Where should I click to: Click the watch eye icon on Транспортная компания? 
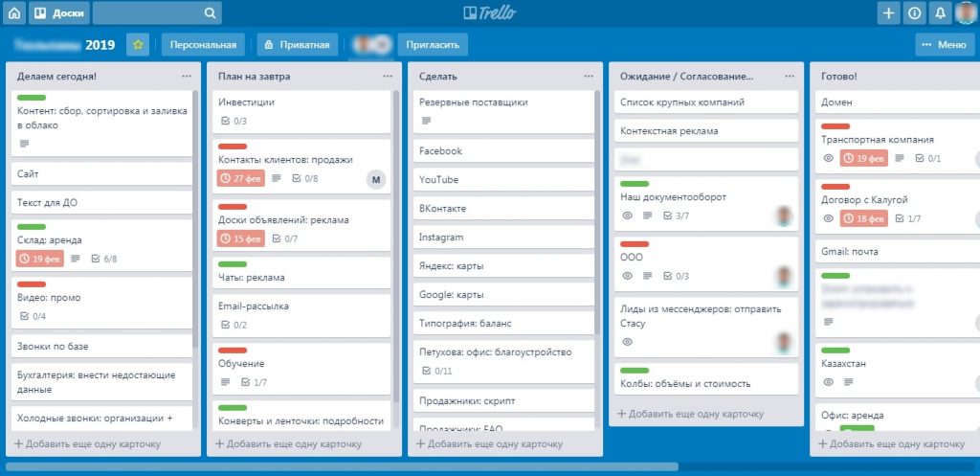[x=829, y=158]
